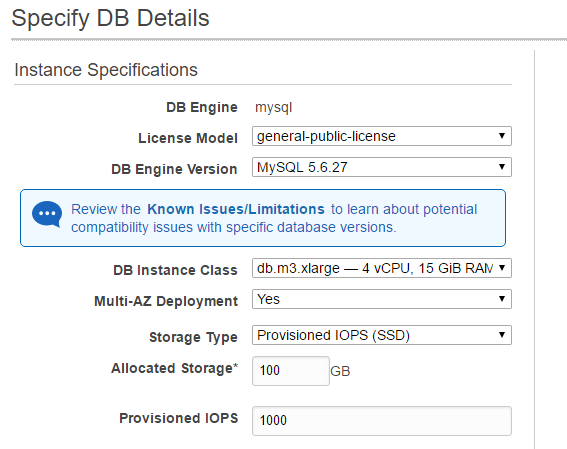Image resolution: width=567 pixels, height=449 pixels.
Task: Click the Allocated Storage input field
Action: tap(291, 371)
